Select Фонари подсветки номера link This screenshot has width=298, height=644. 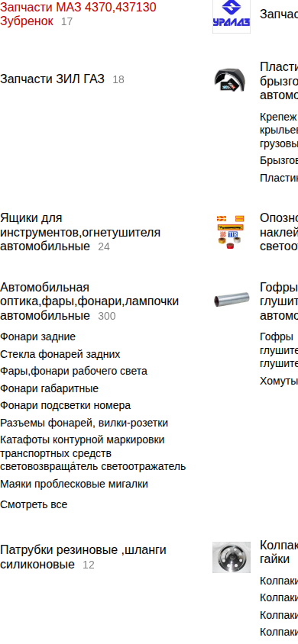point(66,406)
